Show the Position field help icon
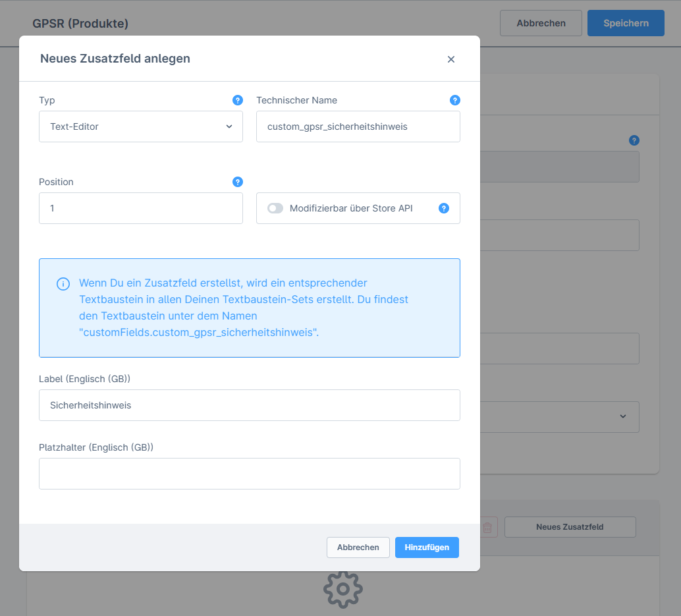This screenshot has width=681, height=616. 238,182
